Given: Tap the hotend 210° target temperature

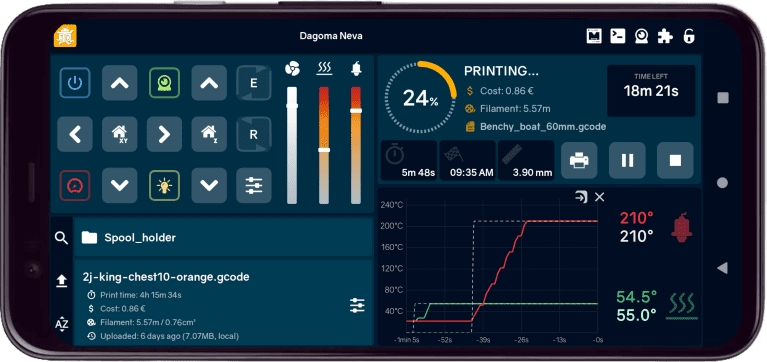Looking at the screenshot, I should click(636, 237).
